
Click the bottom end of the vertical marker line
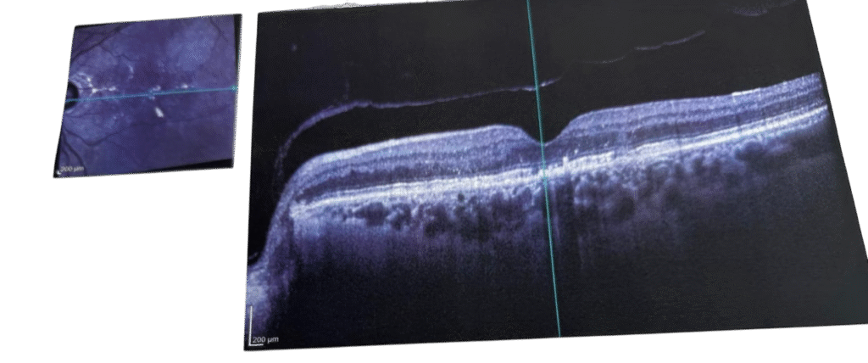pos(559,334)
